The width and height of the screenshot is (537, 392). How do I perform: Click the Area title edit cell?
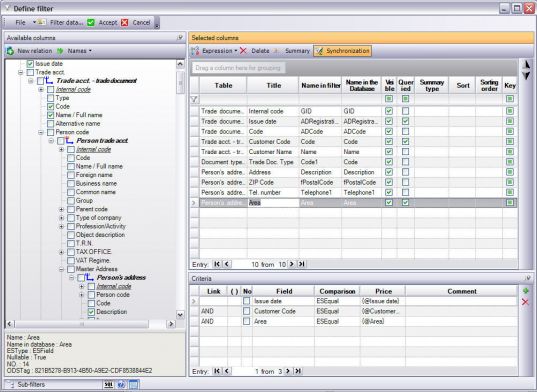273,203
